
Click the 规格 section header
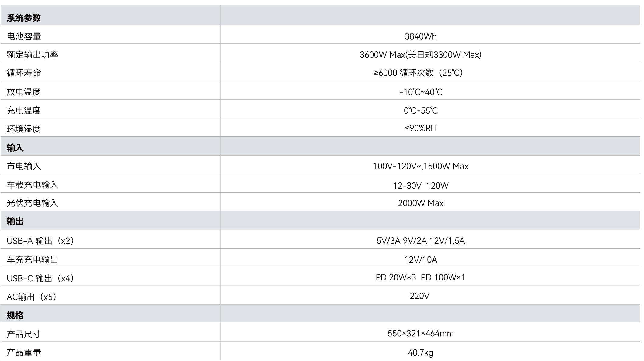coord(15,316)
